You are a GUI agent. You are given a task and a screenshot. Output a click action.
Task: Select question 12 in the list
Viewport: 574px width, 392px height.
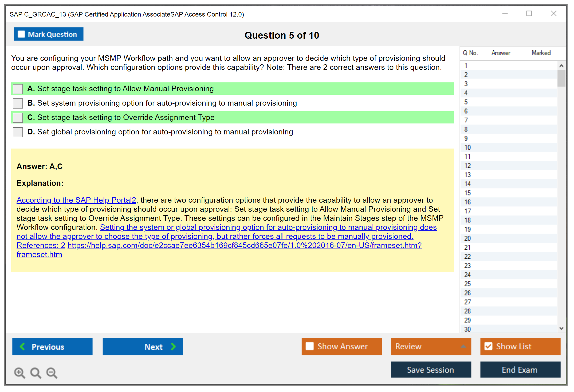tap(467, 166)
